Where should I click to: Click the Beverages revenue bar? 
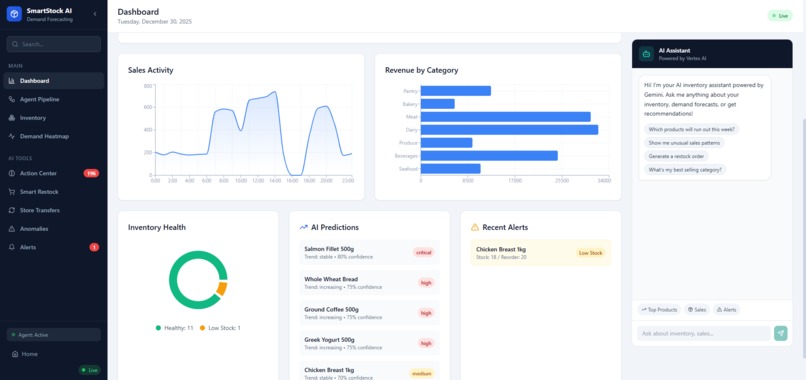489,156
